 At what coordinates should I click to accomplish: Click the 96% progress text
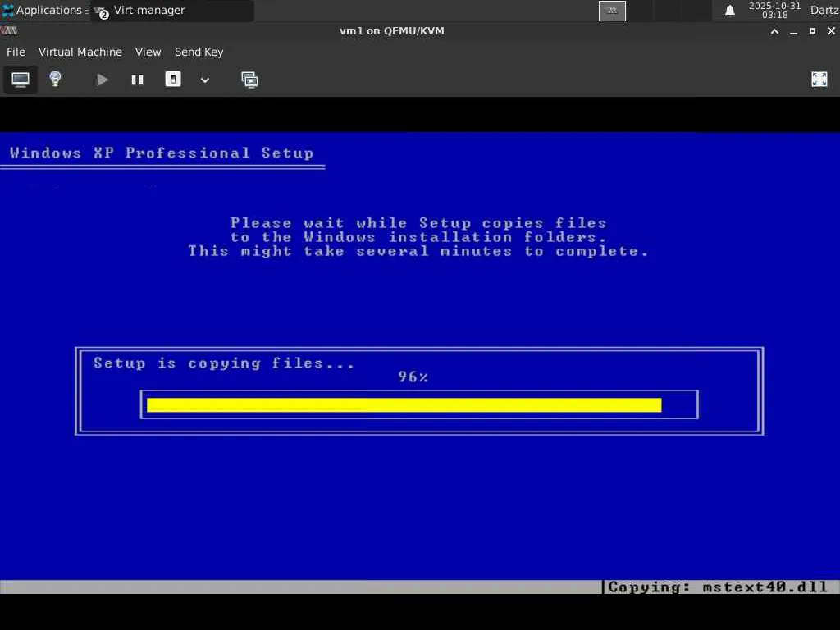click(x=413, y=377)
